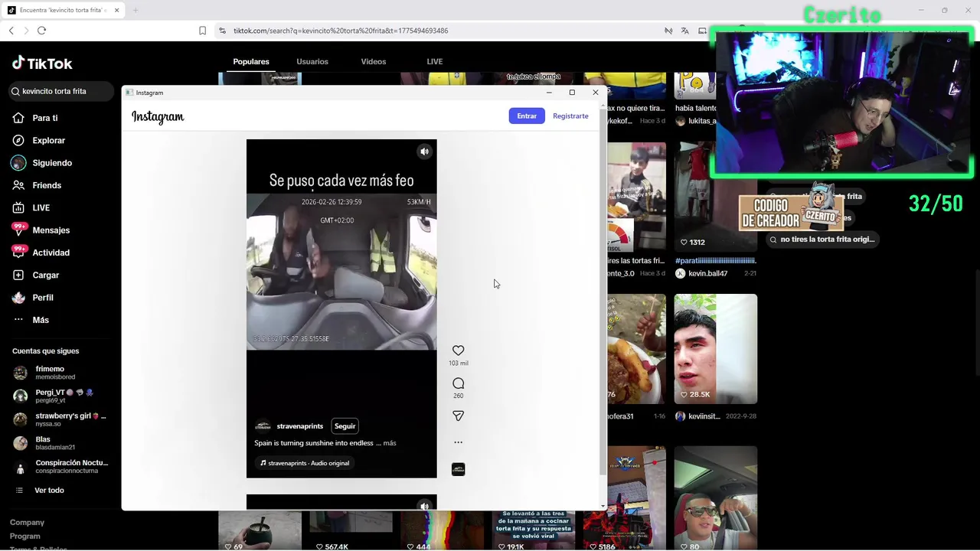
Task: Maximize the Instagram popup window
Action: [572, 93]
